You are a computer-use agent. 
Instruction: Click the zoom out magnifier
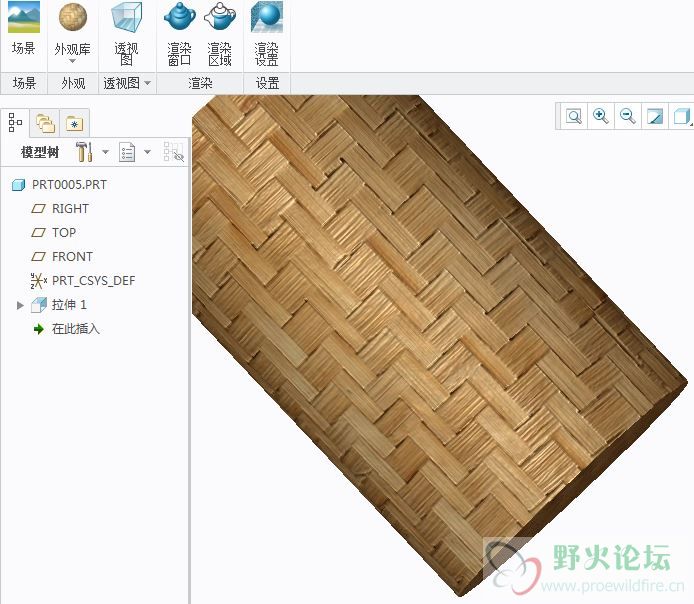coord(628,116)
